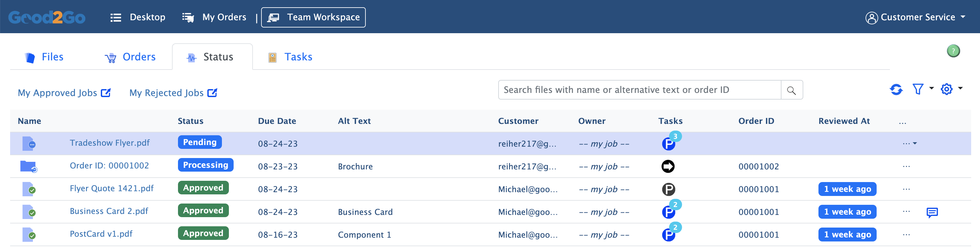Open tasks icon for PostCard v1
980x250 pixels.
pyautogui.click(x=669, y=235)
